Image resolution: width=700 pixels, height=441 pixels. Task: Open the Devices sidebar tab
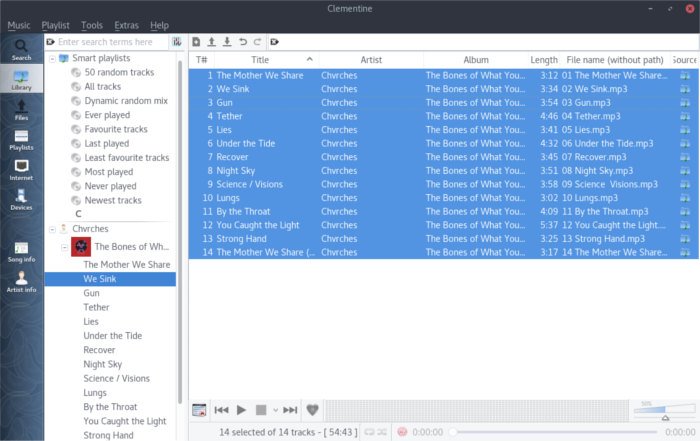(x=21, y=200)
